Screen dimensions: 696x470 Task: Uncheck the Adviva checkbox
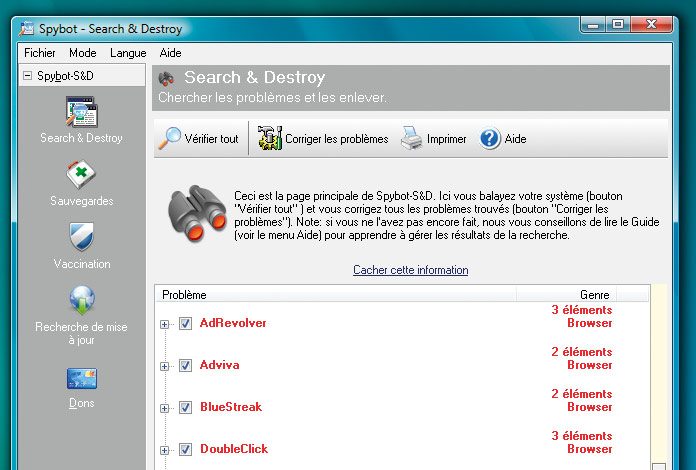click(x=185, y=365)
